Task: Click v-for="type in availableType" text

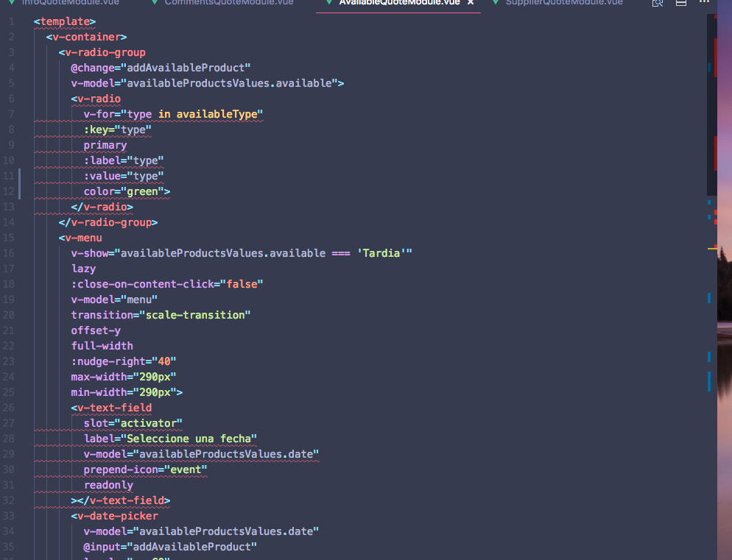Action: pos(173,114)
